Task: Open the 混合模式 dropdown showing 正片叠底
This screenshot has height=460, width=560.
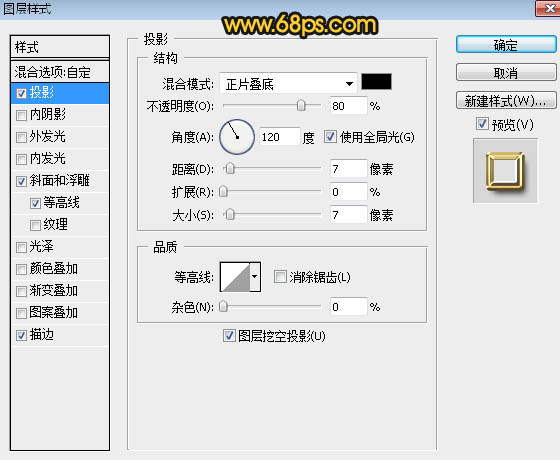Action: pyautogui.click(x=288, y=84)
